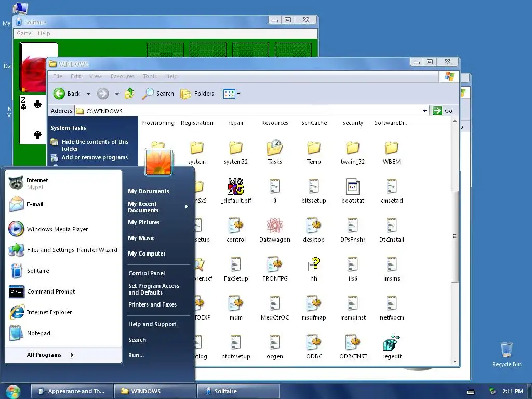Select the Temp folder

(x=314, y=152)
